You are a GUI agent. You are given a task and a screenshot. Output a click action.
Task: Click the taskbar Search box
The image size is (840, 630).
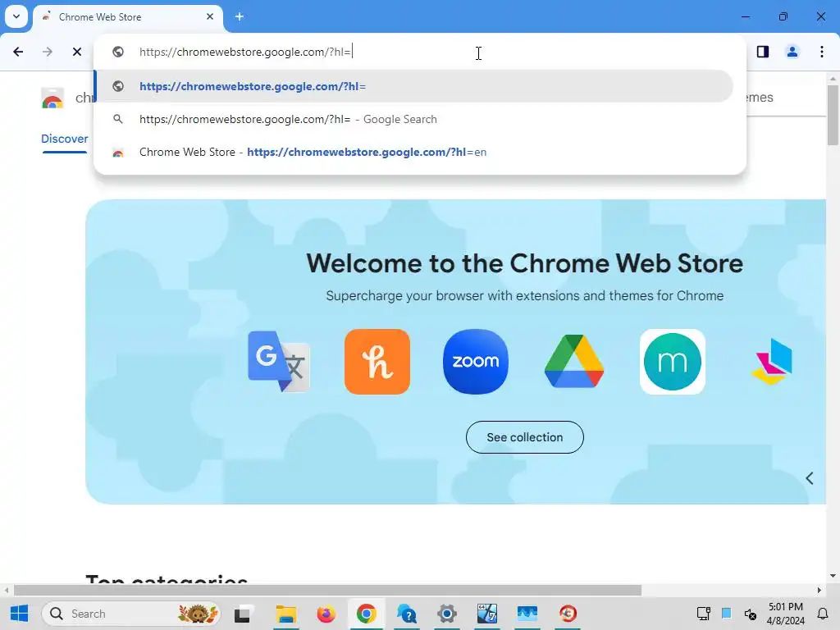click(130, 614)
